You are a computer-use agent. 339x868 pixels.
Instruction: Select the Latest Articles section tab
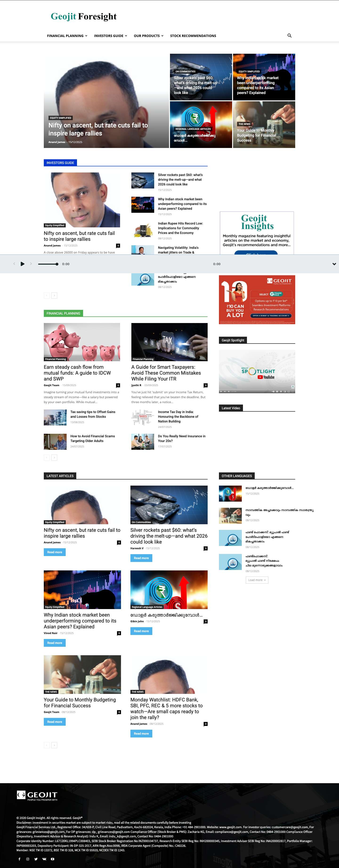point(60,476)
